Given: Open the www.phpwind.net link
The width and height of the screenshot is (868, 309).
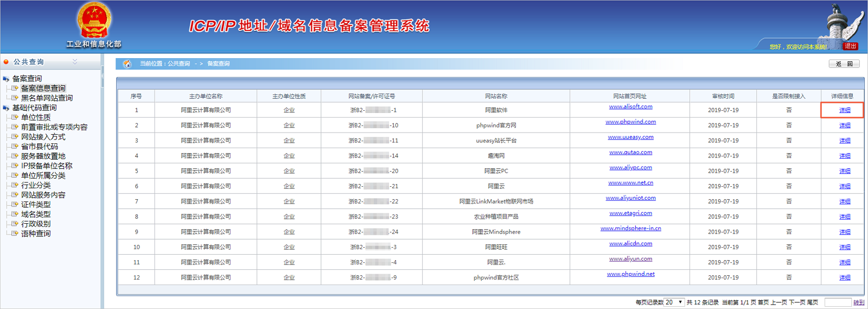Looking at the screenshot, I should (x=630, y=274).
